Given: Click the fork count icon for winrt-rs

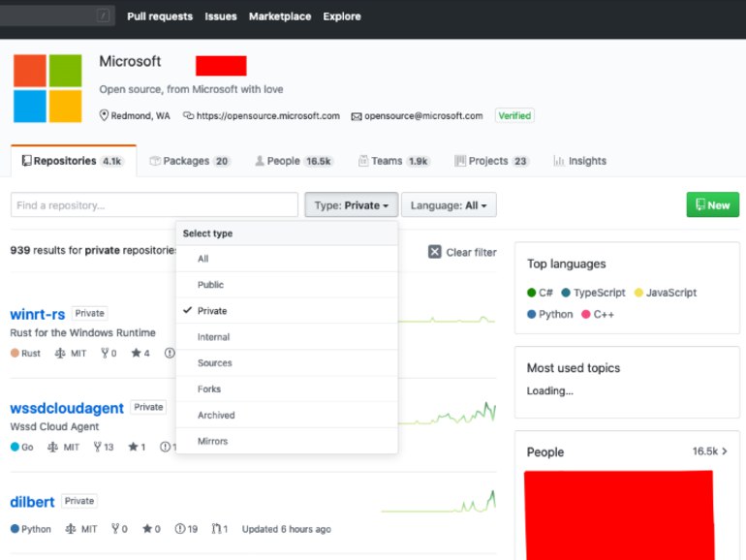Looking at the screenshot, I should pyautogui.click(x=105, y=353).
